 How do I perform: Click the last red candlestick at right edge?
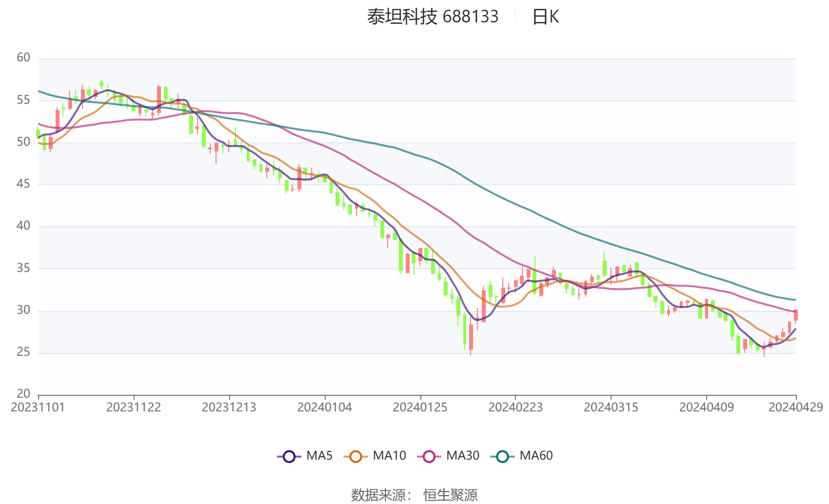click(795, 315)
